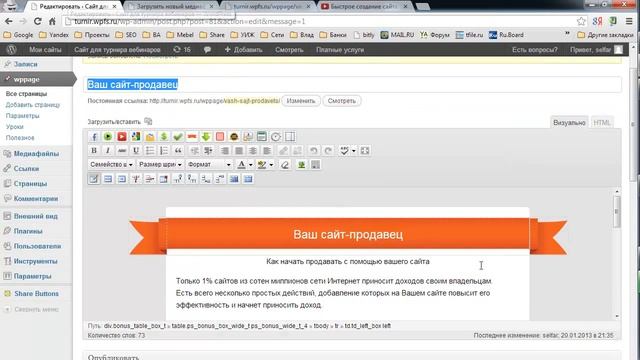Click the green play button icon
The image size is (640, 360).
click(108, 137)
